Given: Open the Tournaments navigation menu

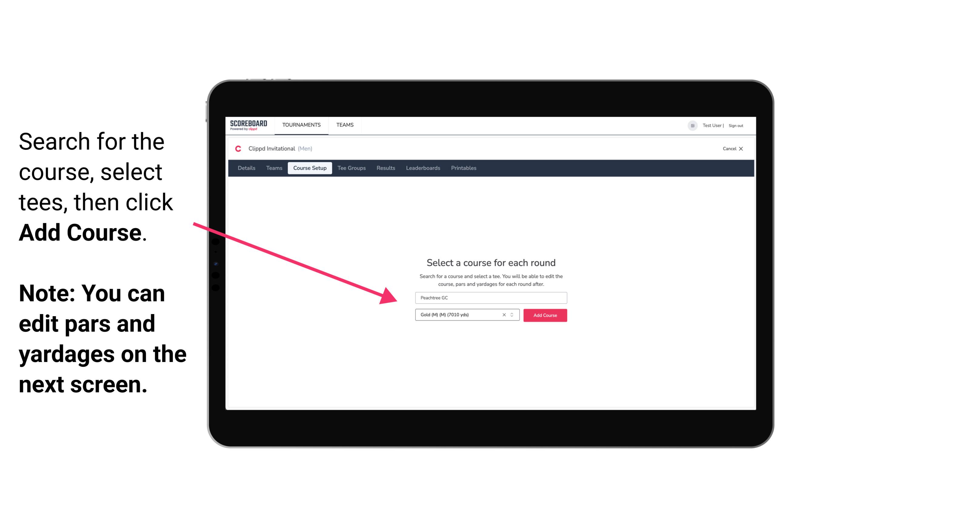Looking at the screenshot, I should (301, 124).
